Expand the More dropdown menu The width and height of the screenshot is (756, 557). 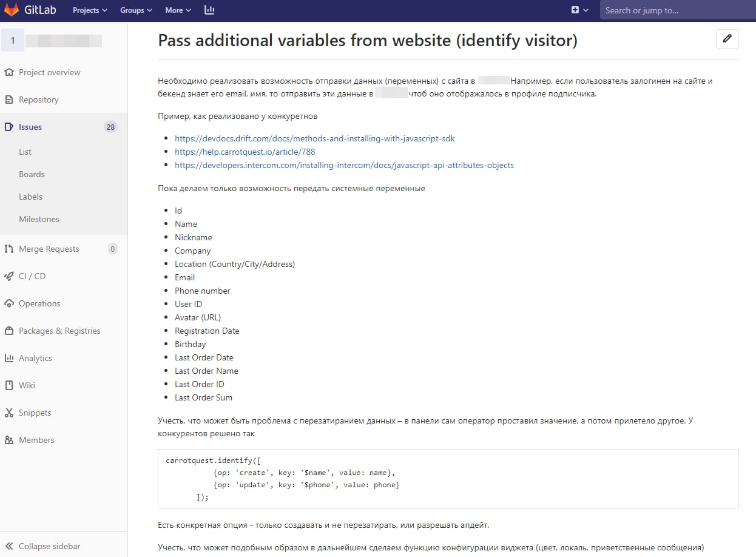point(178,10)
